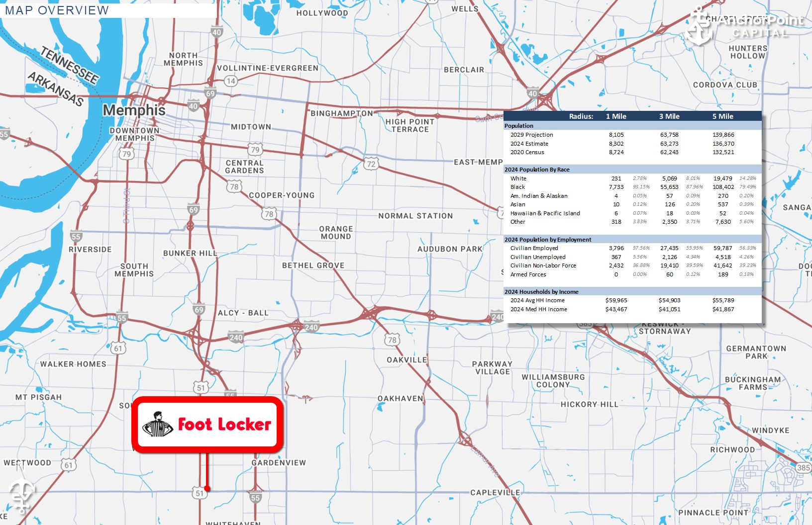Click the Vollintine-Evergreen label
The width and height of the screenshot is (812, 525).
(268, 68)
